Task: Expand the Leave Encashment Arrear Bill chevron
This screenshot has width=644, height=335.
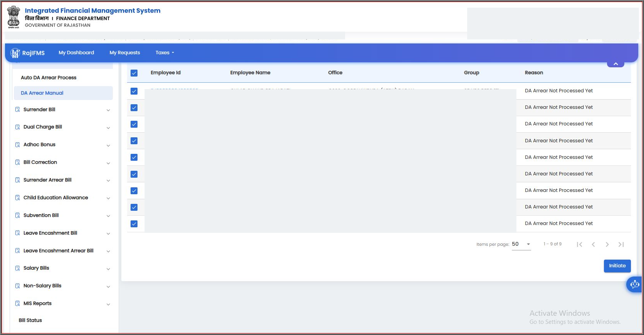Action: [x=108, y=251]
